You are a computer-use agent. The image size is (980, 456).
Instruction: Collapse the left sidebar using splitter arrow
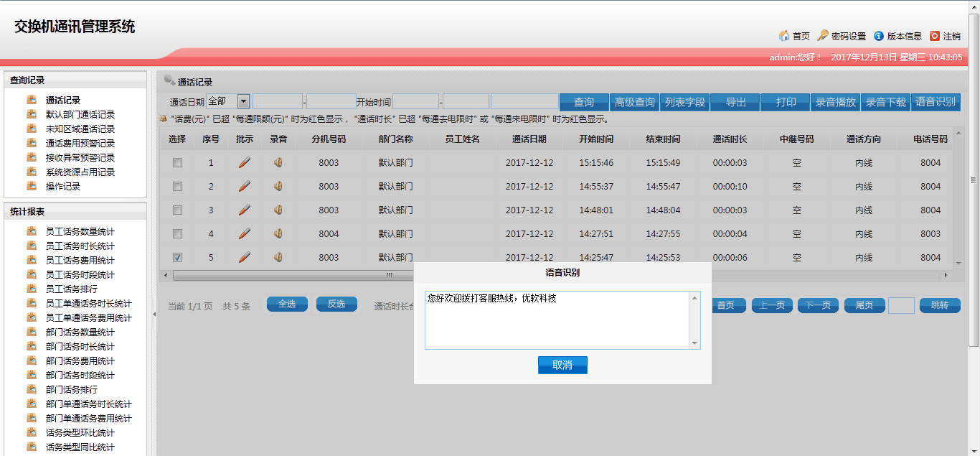tap(153, 315)
